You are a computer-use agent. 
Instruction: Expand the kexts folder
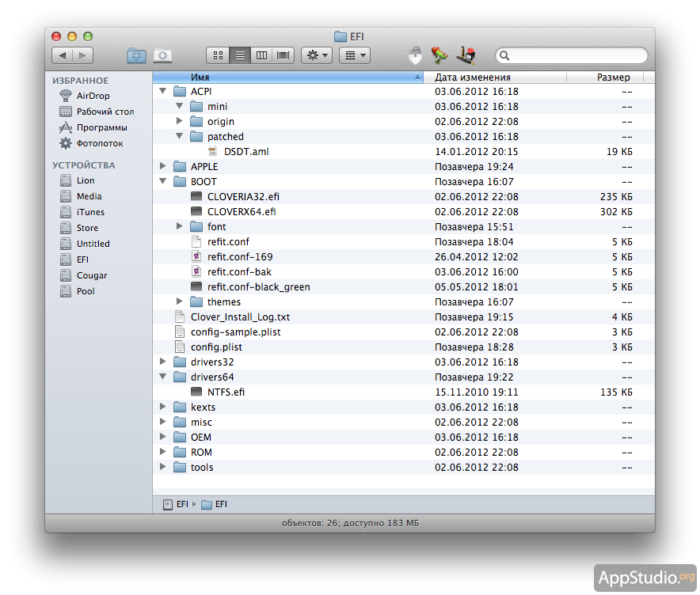[x=163, y=407]
